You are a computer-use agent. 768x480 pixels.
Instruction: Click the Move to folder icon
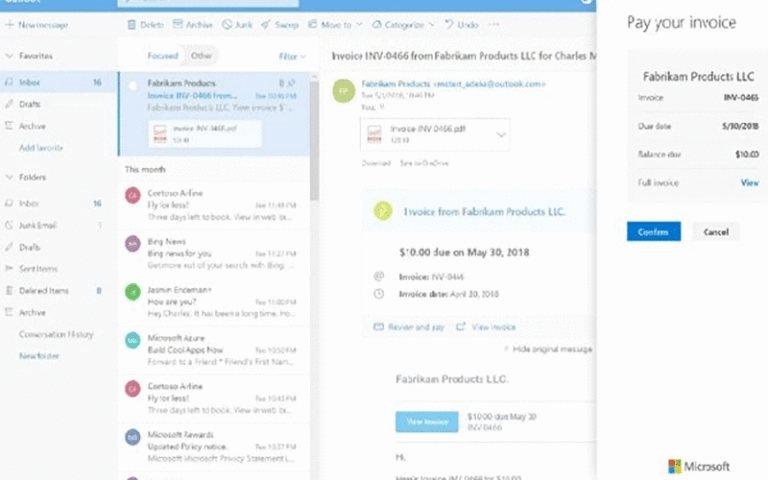pos(312,24)
